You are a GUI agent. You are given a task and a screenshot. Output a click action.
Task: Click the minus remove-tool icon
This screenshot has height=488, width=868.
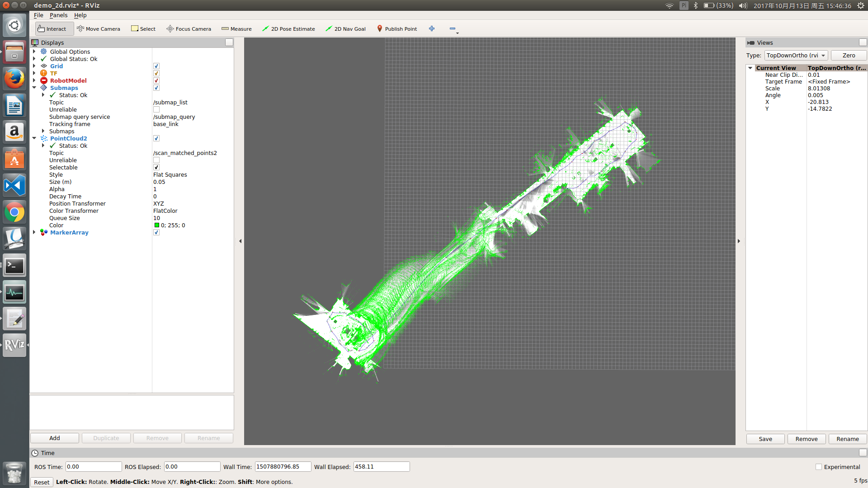(x=453, y=28)
